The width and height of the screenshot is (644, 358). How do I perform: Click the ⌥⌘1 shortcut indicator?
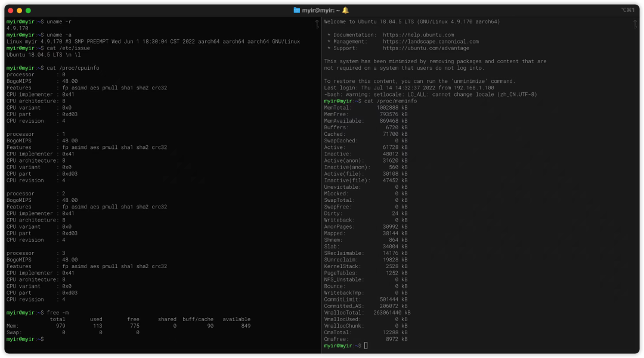click(628, 10)
